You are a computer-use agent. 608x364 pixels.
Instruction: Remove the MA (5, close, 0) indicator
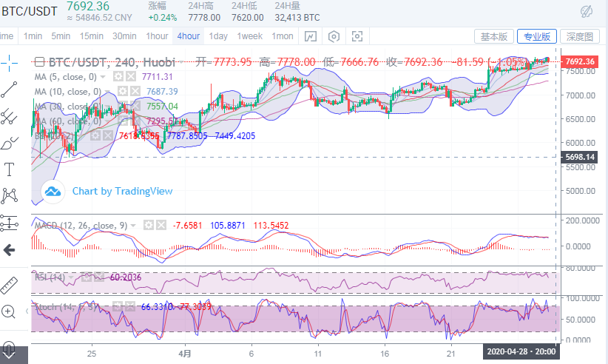(131, 76)
